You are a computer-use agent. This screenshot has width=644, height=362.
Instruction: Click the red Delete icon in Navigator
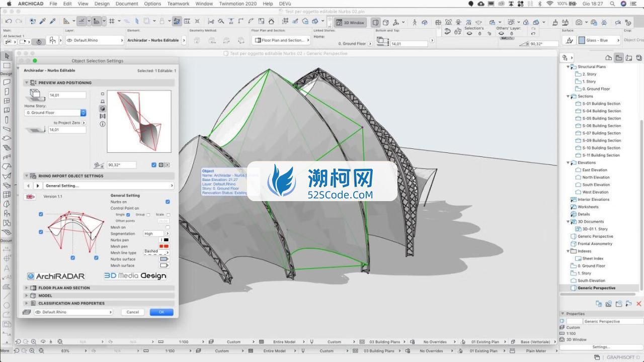click(639, 304)
